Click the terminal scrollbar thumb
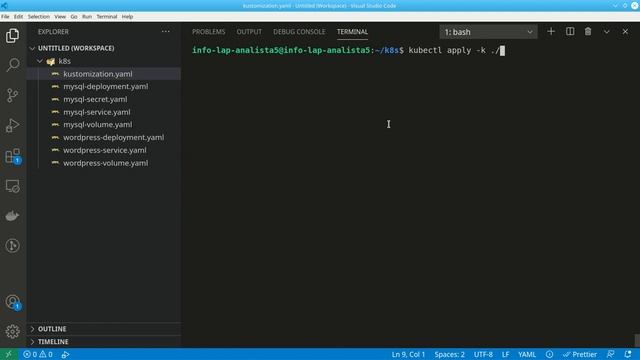Viewport: 640px width, 360px height. point(637,340)
